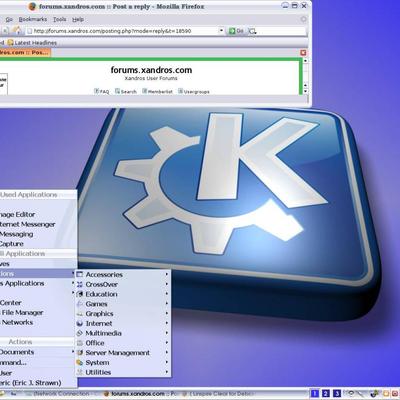Expand the Server Management submenu arrow
Viewport: 400px width, 400px height.
pos(167,352)
